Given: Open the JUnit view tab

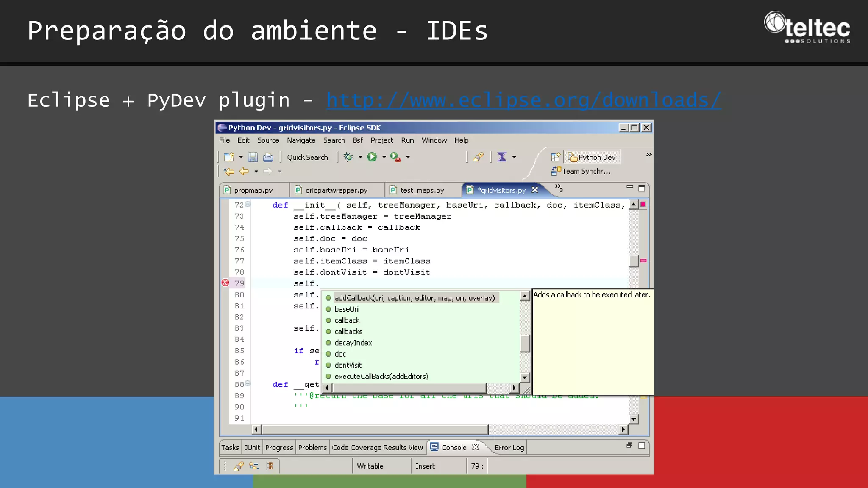Looking at the screenshot, I should coord(252,447).
